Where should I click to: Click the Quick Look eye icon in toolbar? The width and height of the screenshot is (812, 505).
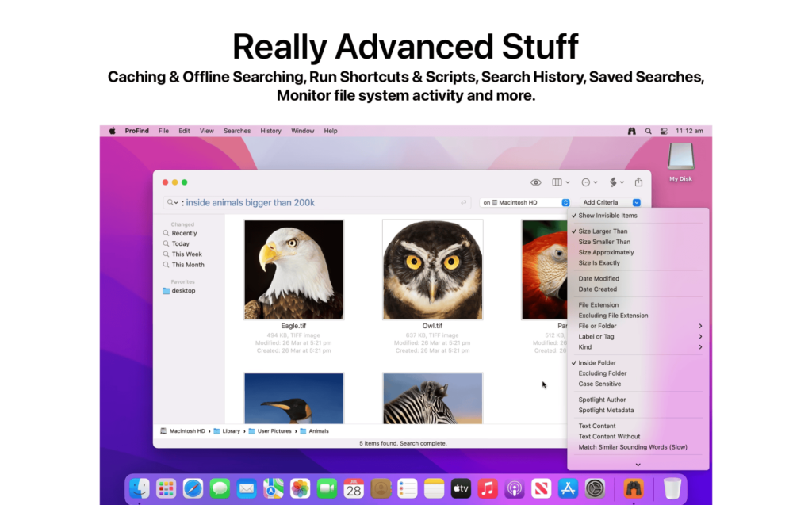[x=536, y=182]
